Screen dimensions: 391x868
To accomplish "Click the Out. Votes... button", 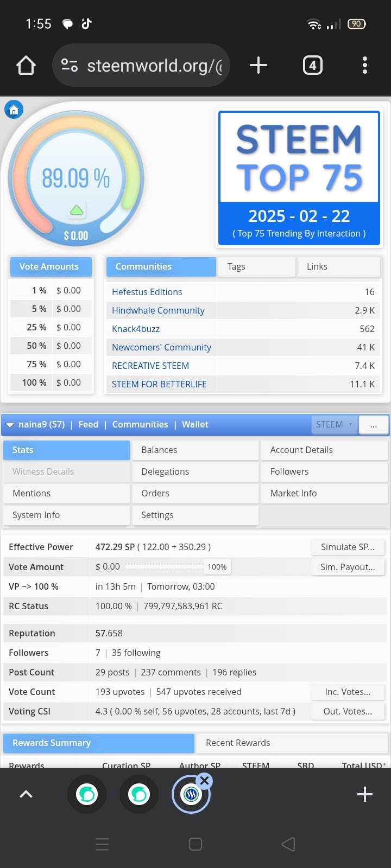I will (348, 711).
